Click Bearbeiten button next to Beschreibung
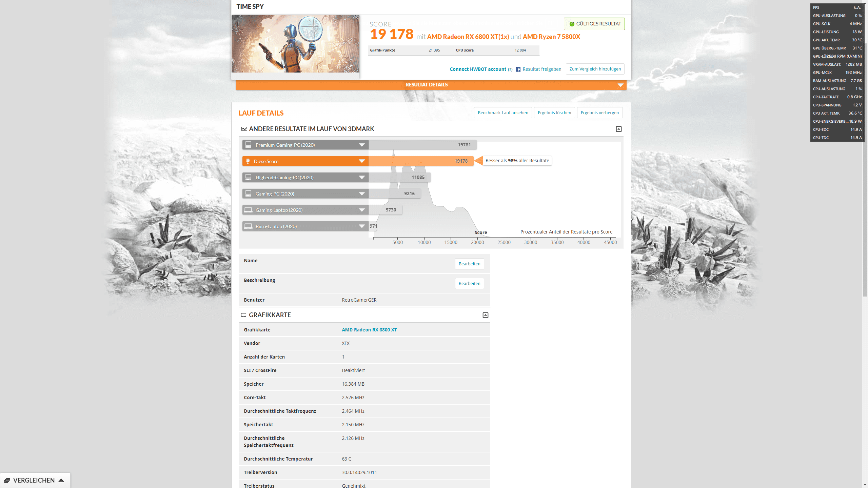 pyautogui.click(x=469, y=284)
